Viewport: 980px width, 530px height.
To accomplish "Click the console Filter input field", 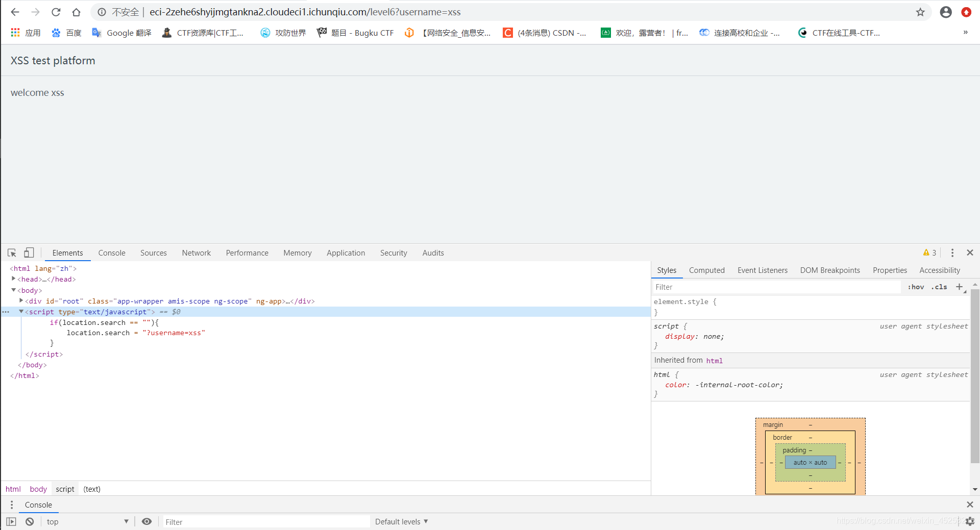I will (266, 521).
